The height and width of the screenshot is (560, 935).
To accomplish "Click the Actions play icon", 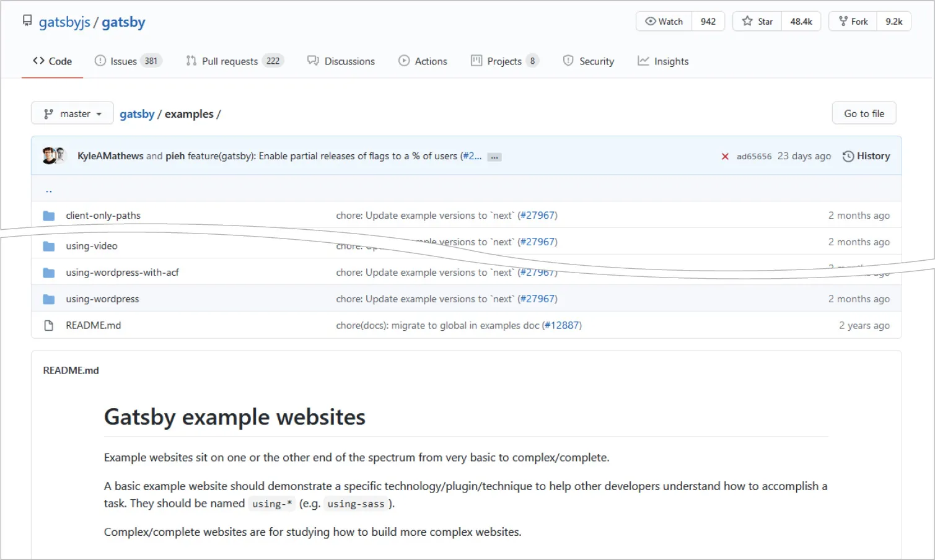I will (404, 61).
